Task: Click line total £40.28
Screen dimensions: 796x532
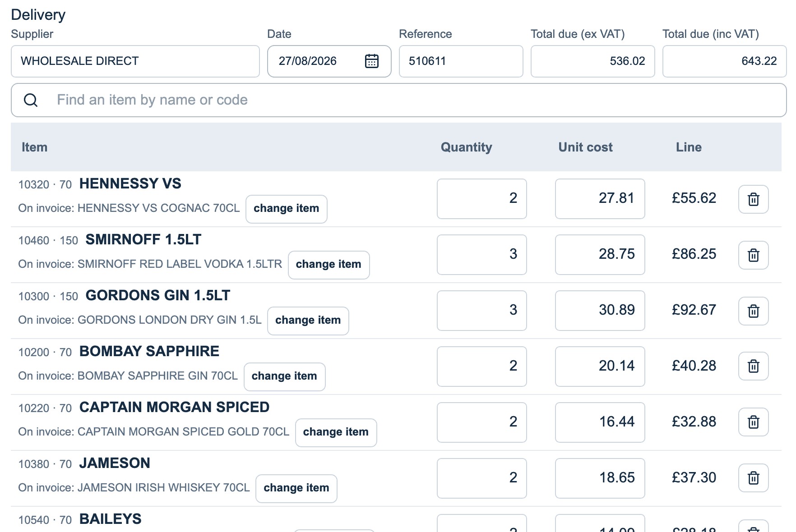Action: click(x=694, y=366)
